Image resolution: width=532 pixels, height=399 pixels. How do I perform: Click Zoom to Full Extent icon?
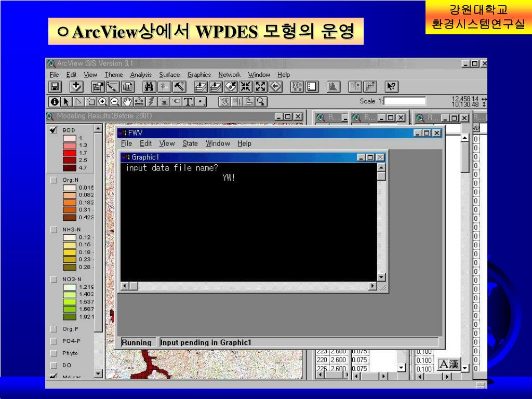[201, 87]
